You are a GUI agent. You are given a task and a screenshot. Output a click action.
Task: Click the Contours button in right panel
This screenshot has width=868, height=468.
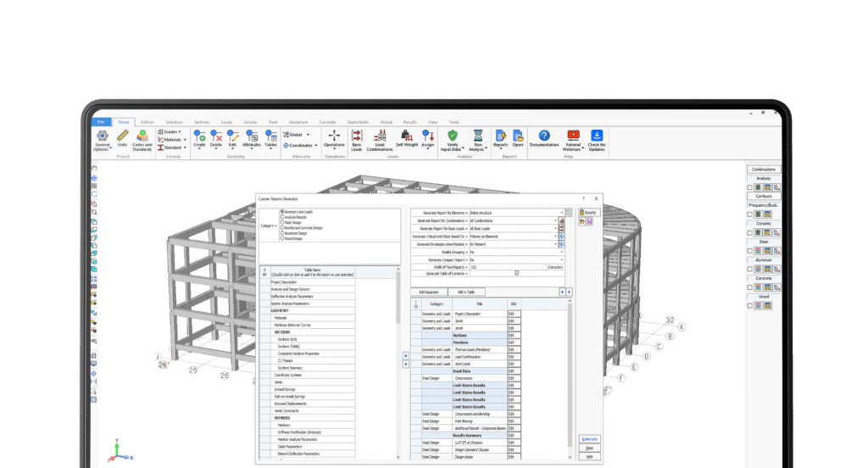point(764,196)
